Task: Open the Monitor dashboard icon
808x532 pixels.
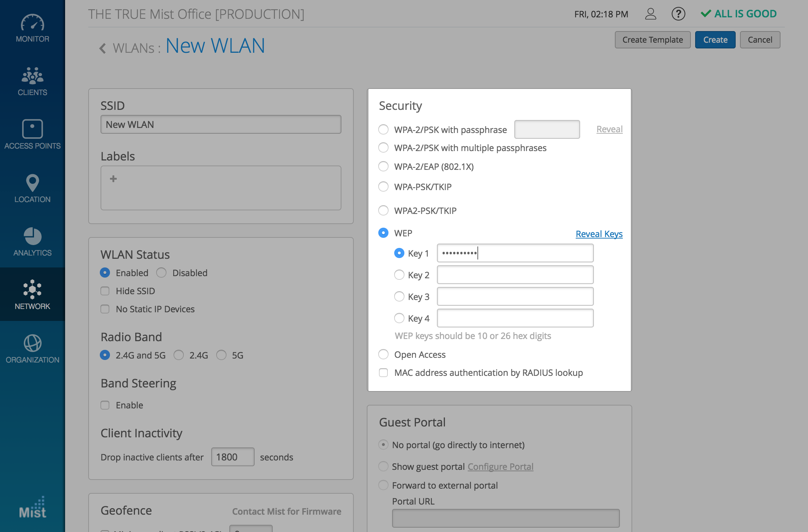Action: coord(33,23)
